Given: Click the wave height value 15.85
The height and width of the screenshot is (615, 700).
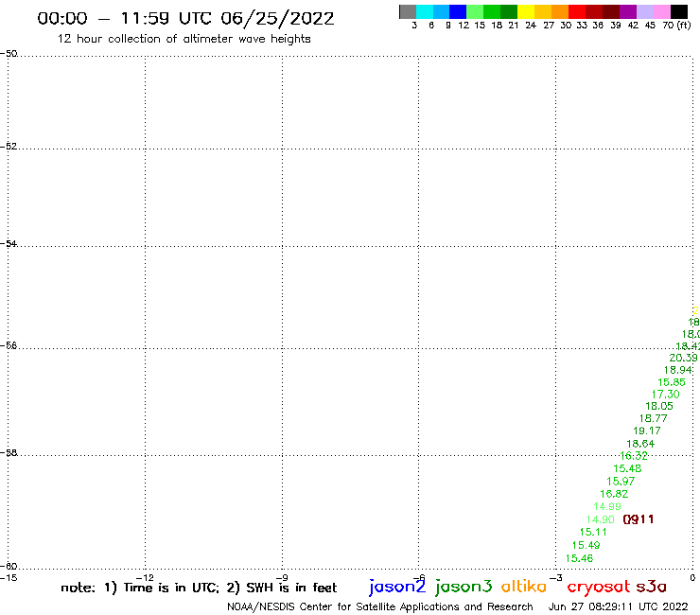Looking at the screenshot, I should point(672,382).
